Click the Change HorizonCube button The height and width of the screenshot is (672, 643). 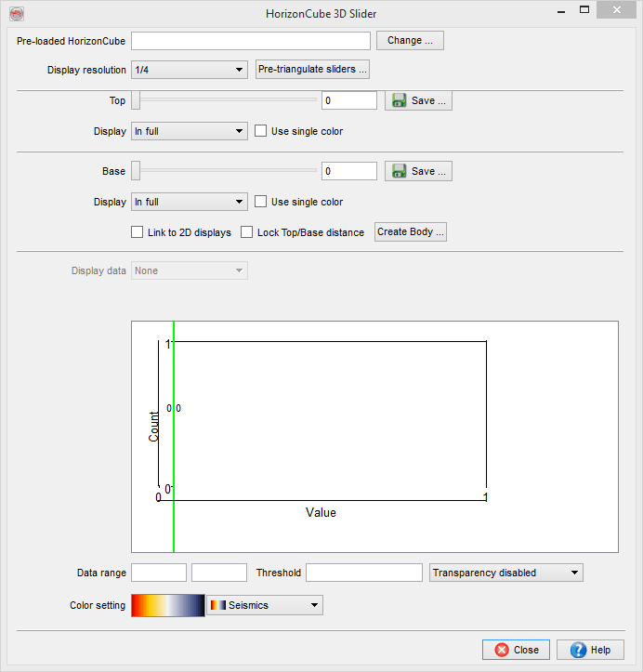tap(410, 41)
